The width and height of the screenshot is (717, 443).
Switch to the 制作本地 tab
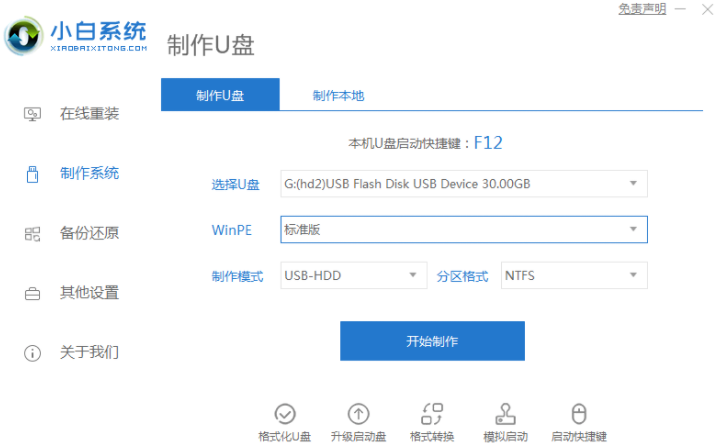(x=338, y=96)
